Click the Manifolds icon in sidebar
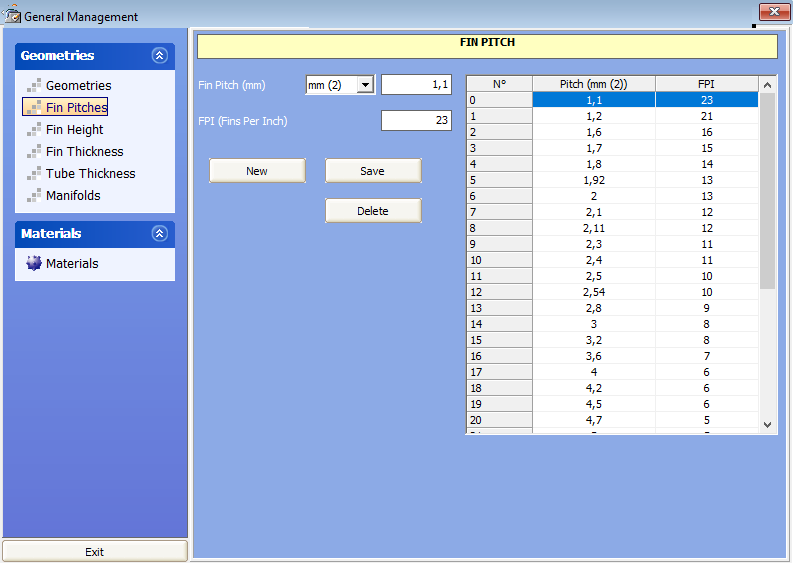The width and height of the screenshot is (793, 563). [34, 196]
